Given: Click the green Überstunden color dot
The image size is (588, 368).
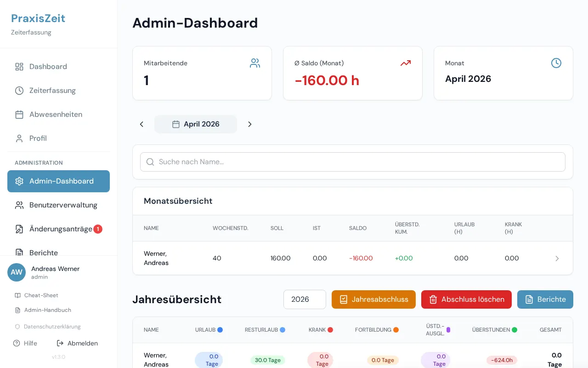Looking at the screenshot, I should pyautogui.click(x=514, y=330).
